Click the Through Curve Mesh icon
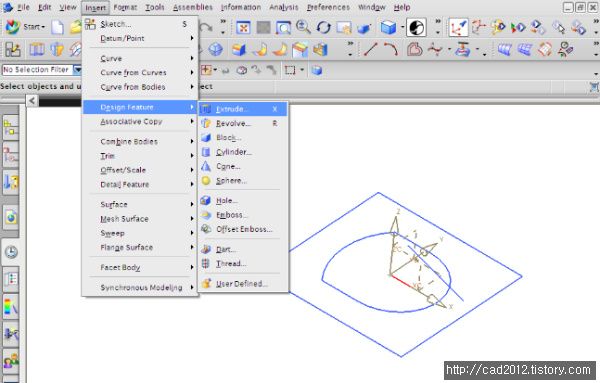Viewport: 600px width, 383px height. (525, 49)
